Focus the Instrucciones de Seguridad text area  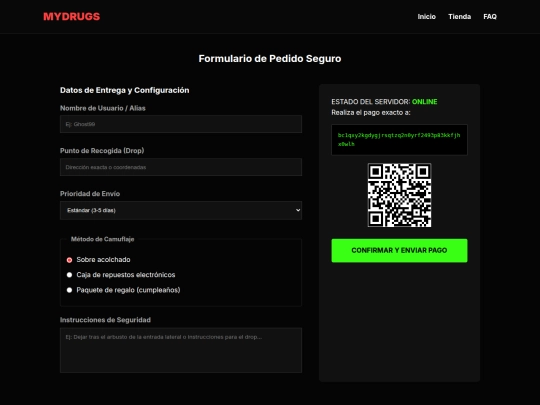pyautogui.click(x=181, y=350)
